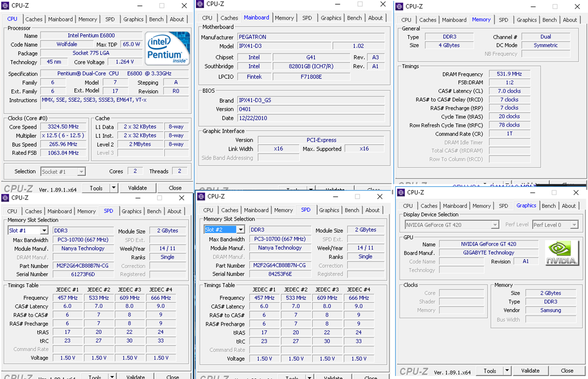Click the NVIDIA logo image
Viewport: 588px width, 379px height.
coord(562,253)
